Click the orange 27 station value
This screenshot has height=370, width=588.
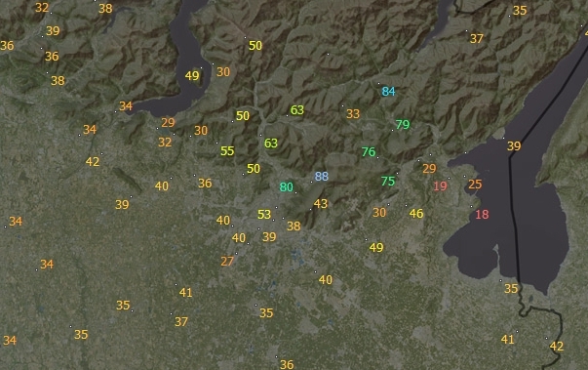click(x=227, y=261)
